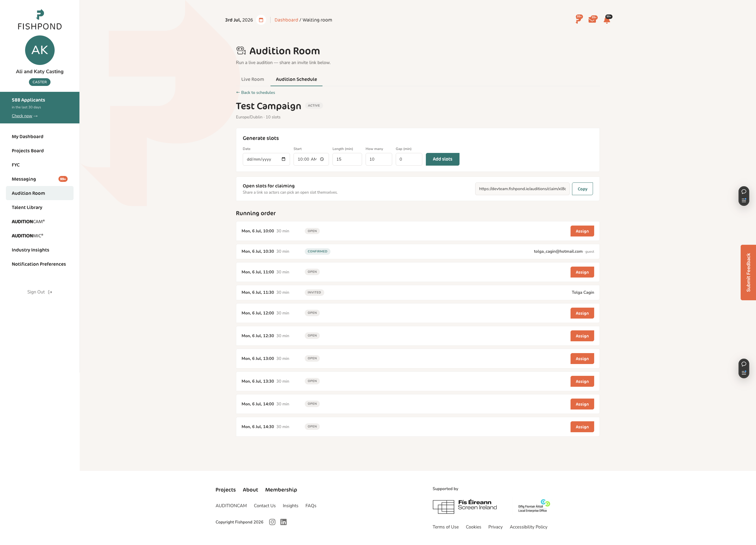Open the LinkedIn icon in footer
This screenshot has width=756, height=545.
[x=283, y=522]
